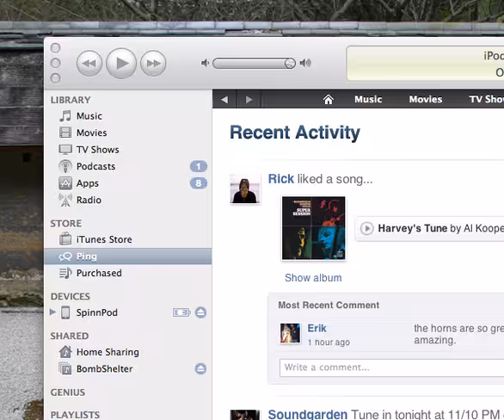
Task: Click the Write a comment field
Action: [392, 367]
